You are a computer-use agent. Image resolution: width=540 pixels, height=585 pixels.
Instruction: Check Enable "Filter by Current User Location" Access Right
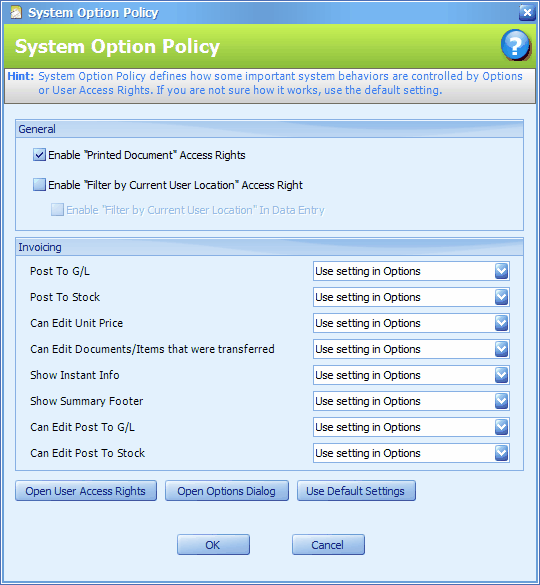click(x=39, y=184)
